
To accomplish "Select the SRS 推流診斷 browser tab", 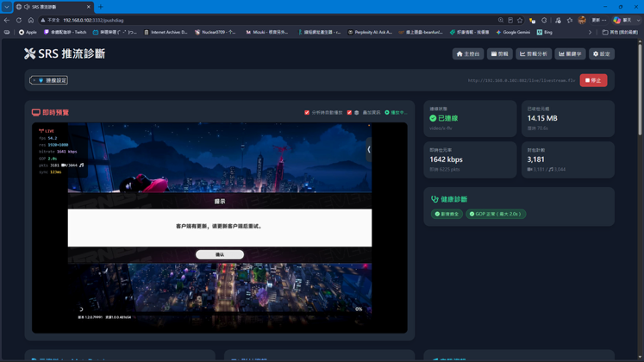I will tap(53, 7).
